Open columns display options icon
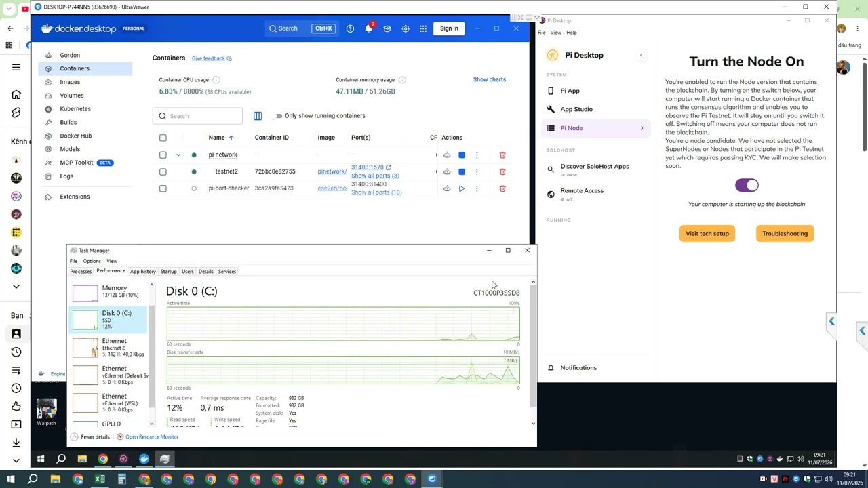 point(258,116)
